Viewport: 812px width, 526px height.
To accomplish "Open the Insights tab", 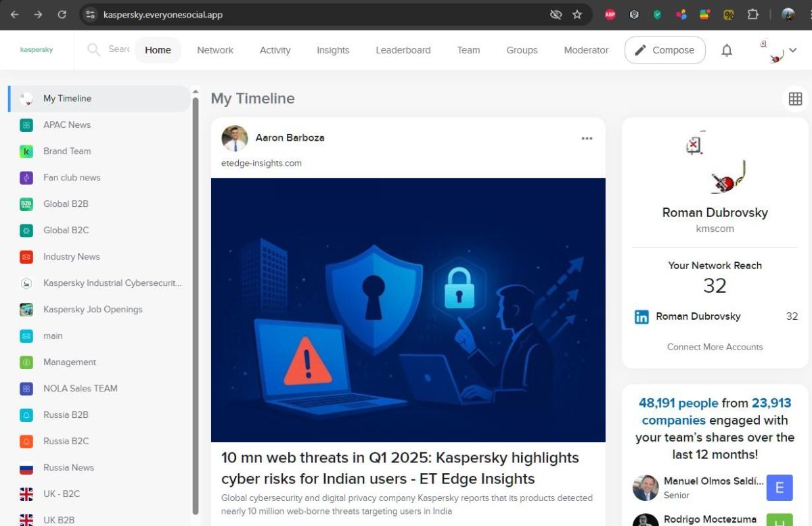I will coord(333,50).
